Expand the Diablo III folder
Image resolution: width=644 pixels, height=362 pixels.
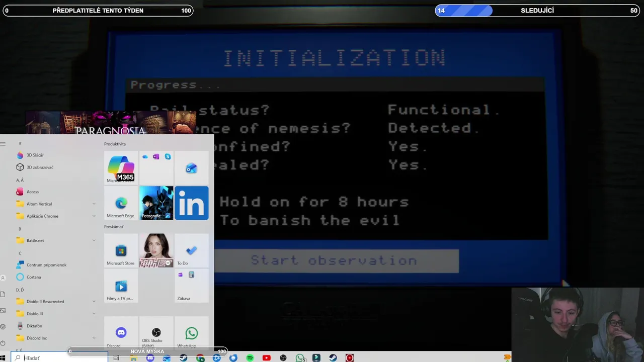tap(56, 314)
